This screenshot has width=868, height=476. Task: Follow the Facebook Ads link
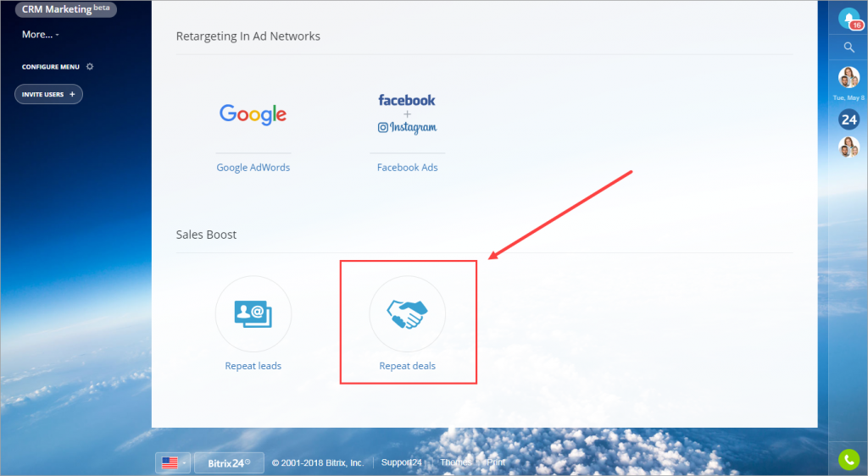tap(408, 168)
